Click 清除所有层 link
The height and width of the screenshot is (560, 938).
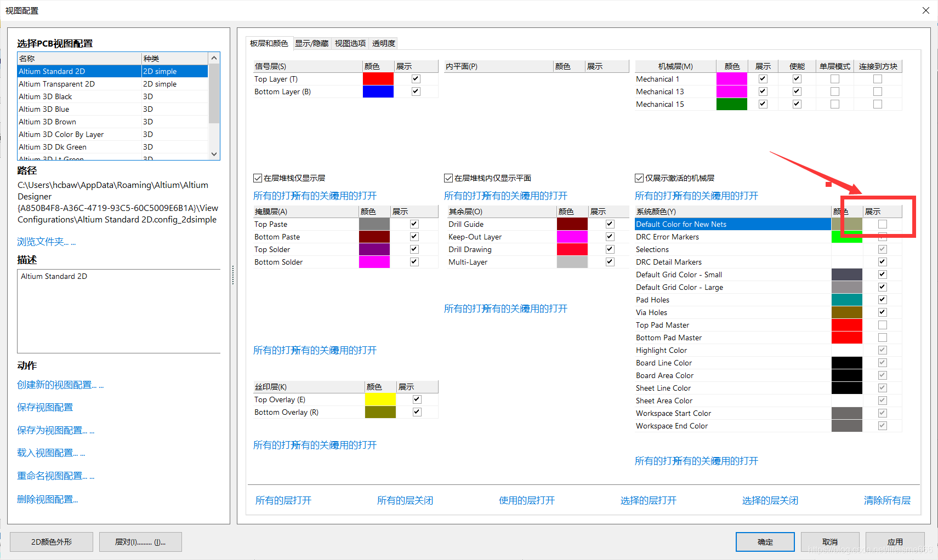887,500
